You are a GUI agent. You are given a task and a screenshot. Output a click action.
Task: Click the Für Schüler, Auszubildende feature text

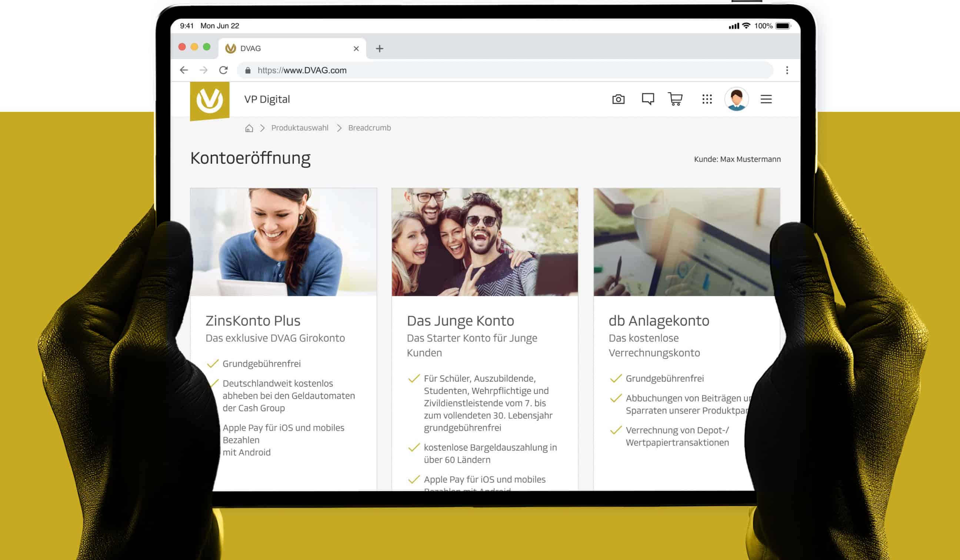[488, 403]
